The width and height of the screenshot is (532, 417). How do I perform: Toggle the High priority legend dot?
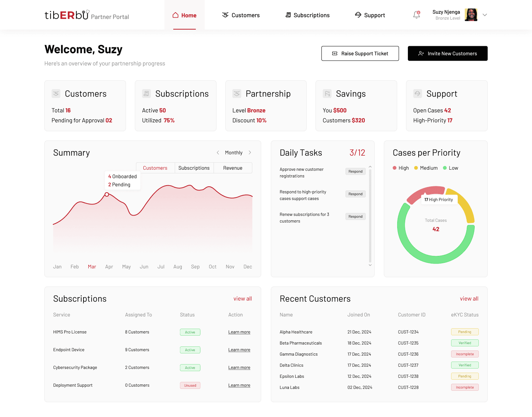[395, 168]
